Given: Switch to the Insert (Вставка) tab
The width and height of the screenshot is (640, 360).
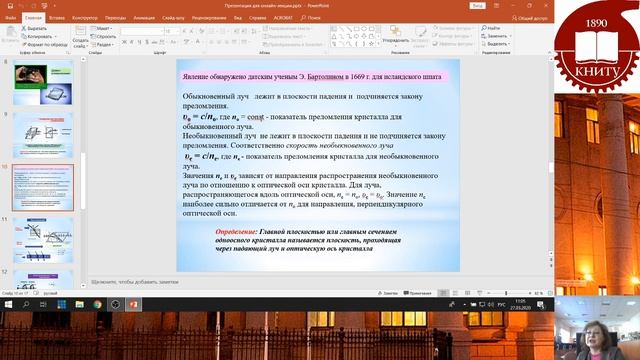Looking at the screenshot, I should [x=57, y=18].
